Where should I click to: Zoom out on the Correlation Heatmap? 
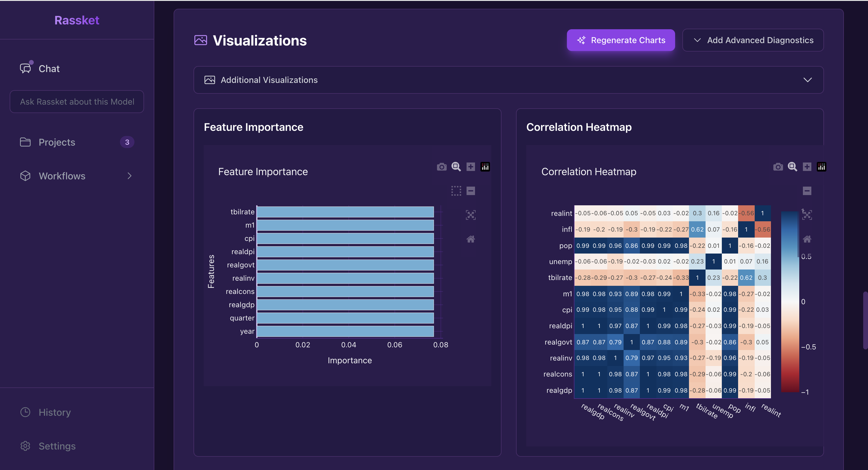coord(807,191)
